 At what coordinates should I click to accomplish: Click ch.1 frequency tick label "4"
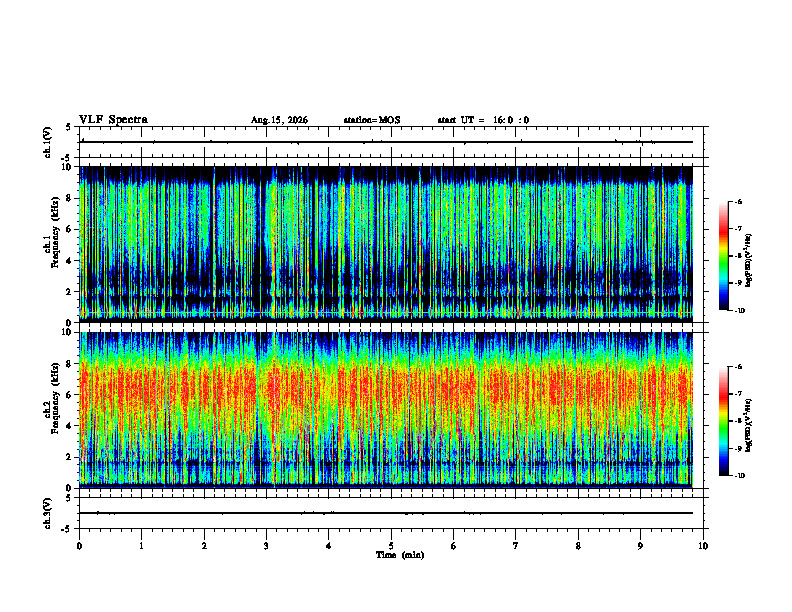[71, 261]
